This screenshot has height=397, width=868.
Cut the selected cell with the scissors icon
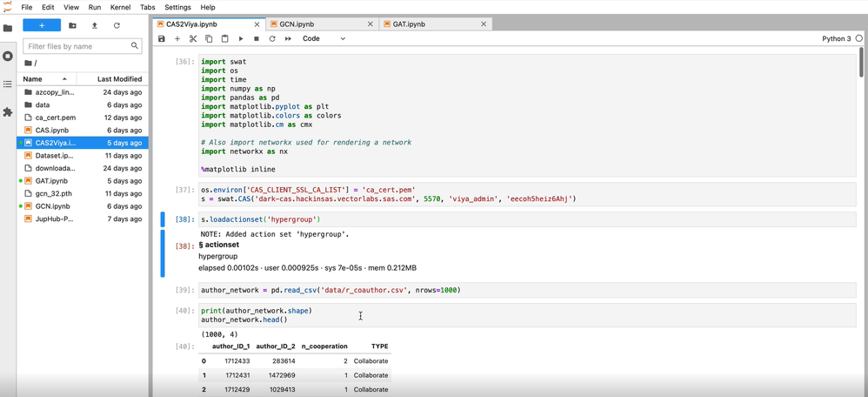(193, 39)
